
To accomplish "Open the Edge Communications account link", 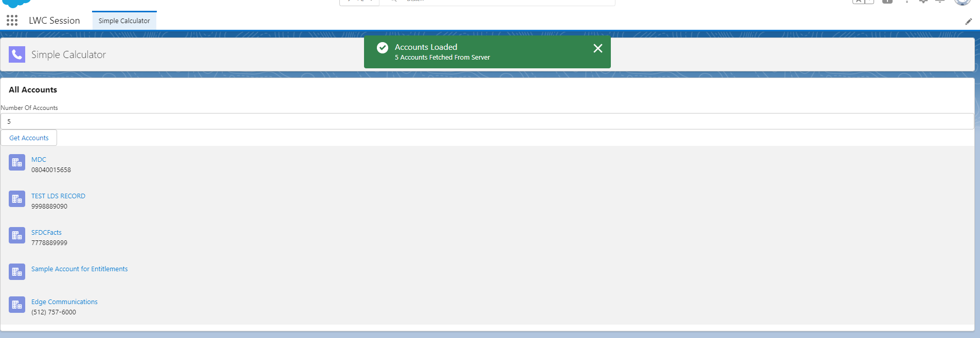I will coord(64,302).
